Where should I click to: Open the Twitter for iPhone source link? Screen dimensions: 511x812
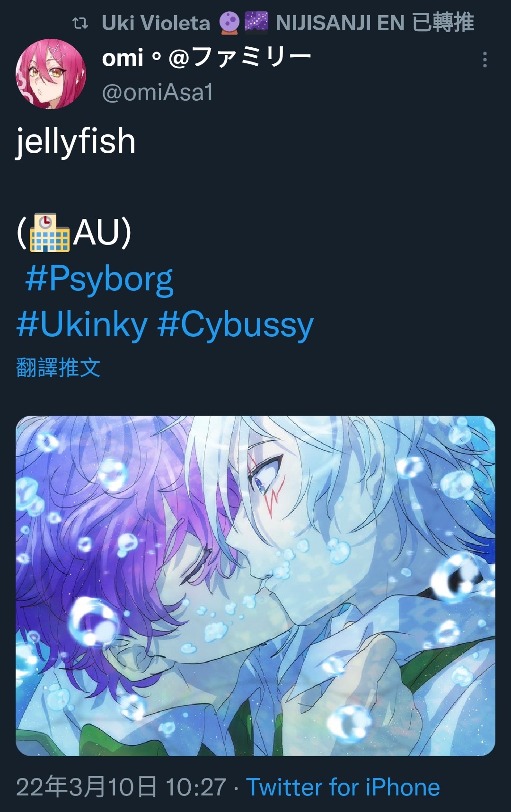point(344,787)
